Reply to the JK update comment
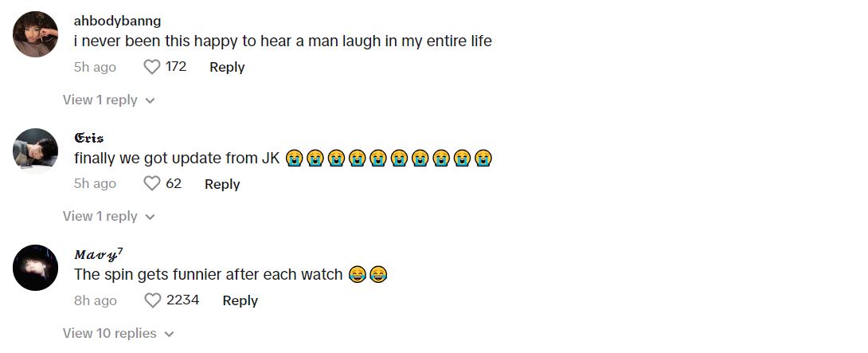 tap(222, 184)
